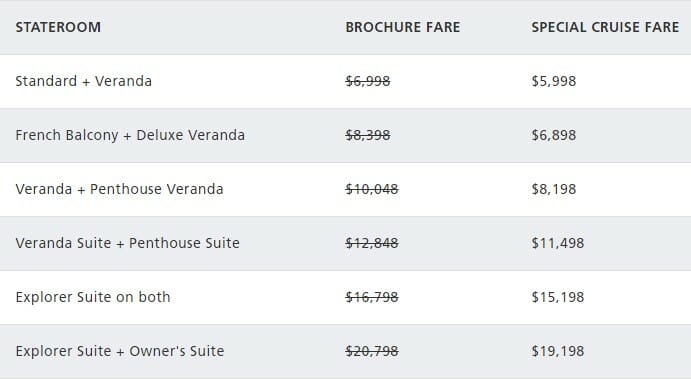Viewport: 691px width, 379px height.
Task: Click the BROCHURE FARE column header
Action: (x=403, y=27)
